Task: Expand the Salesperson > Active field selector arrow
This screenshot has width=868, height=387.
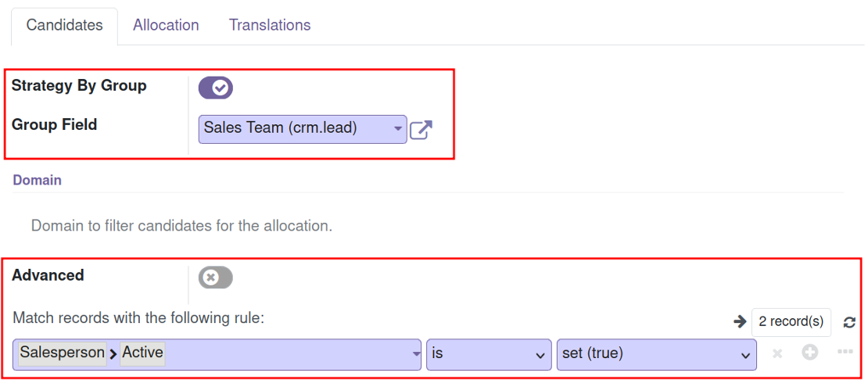Action: [416, 354]
